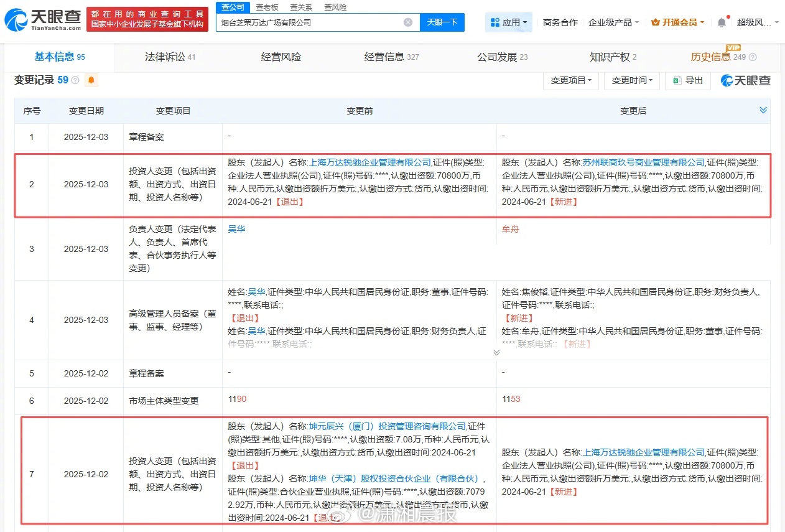This screenshot has width=785, height=532.
Task: Select the 查关系 search tab
Action: click(301, 7)
